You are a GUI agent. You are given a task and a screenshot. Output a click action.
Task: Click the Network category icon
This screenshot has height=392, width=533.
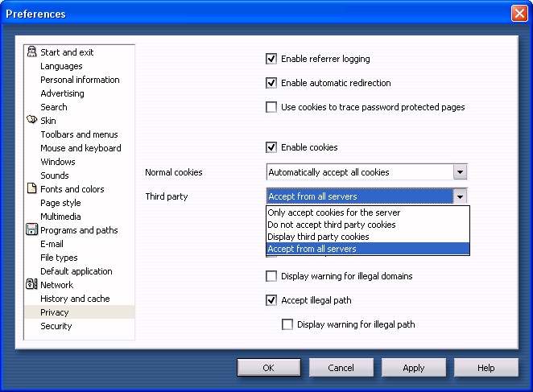coord(32,285)
